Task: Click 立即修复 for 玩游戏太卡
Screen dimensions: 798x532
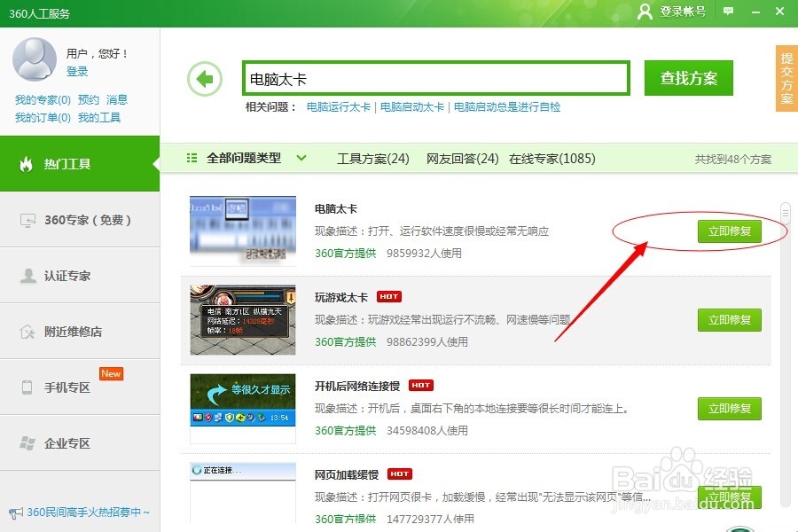Action: tap(730, 320)
